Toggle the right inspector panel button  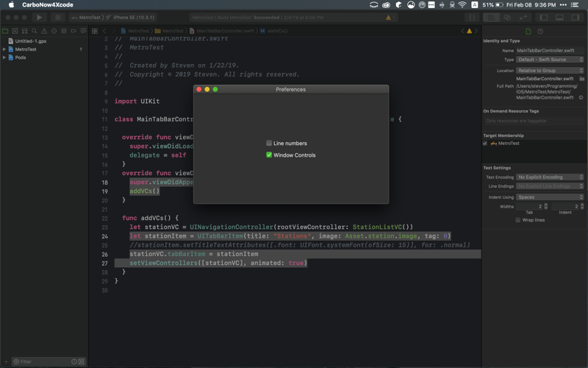point(576,17)
